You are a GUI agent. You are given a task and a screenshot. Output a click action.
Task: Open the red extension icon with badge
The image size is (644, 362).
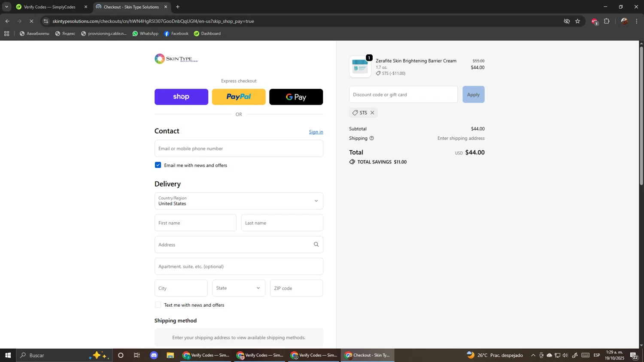point(595,21)
